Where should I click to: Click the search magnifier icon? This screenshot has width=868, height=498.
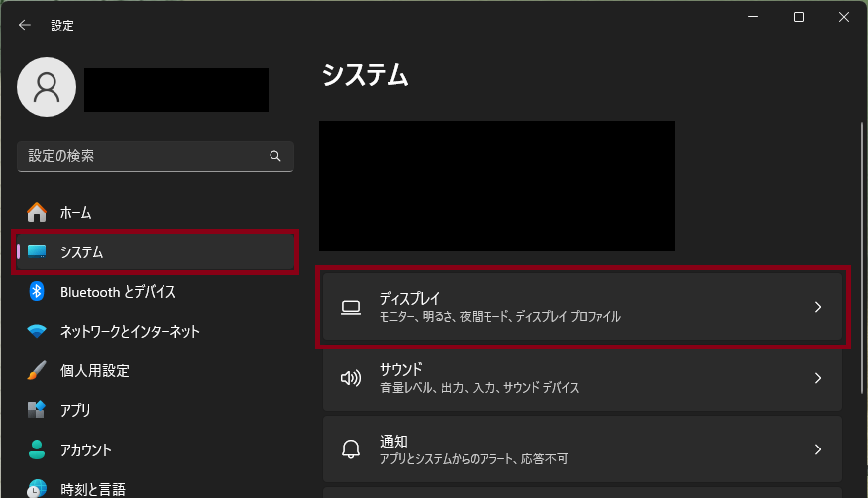275,156
